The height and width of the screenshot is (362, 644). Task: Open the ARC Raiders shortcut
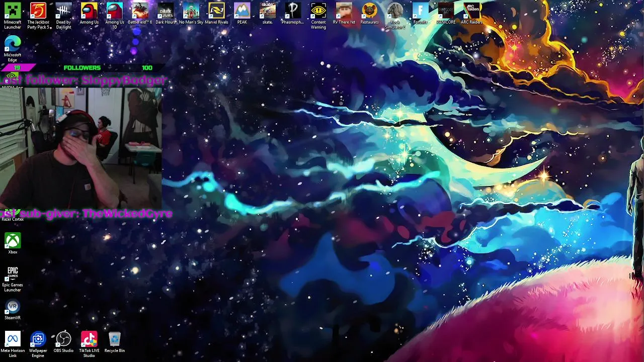point(471,14)
